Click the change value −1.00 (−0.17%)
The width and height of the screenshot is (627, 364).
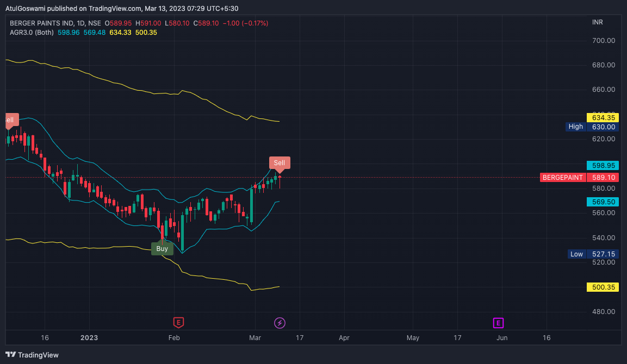tap(245, 23)
